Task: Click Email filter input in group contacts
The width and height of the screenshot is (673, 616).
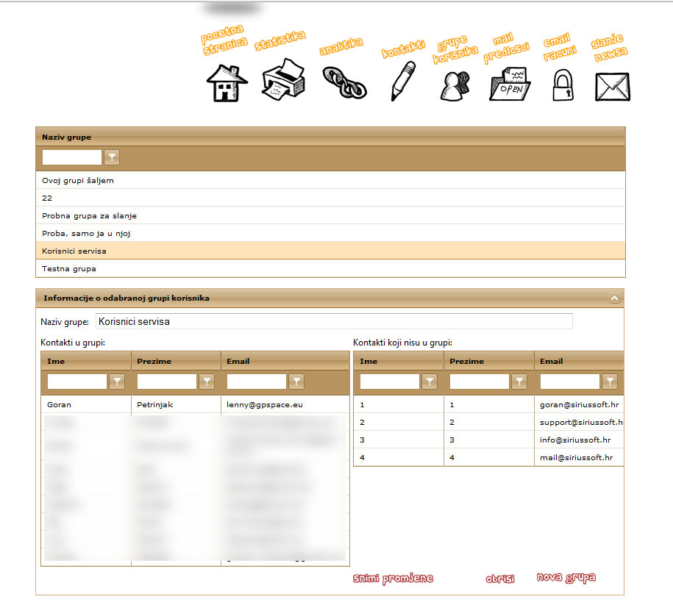Action: 257,382
